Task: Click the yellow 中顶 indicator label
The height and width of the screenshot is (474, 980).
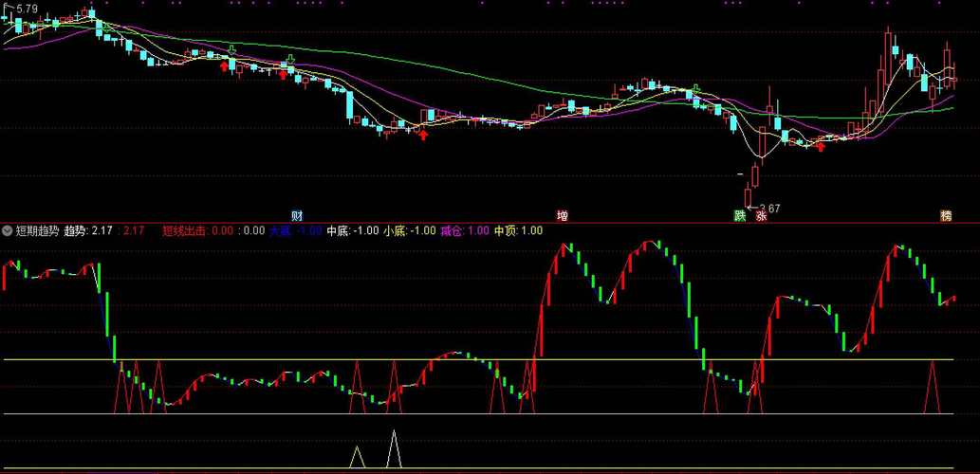Action: pos(506,230)
